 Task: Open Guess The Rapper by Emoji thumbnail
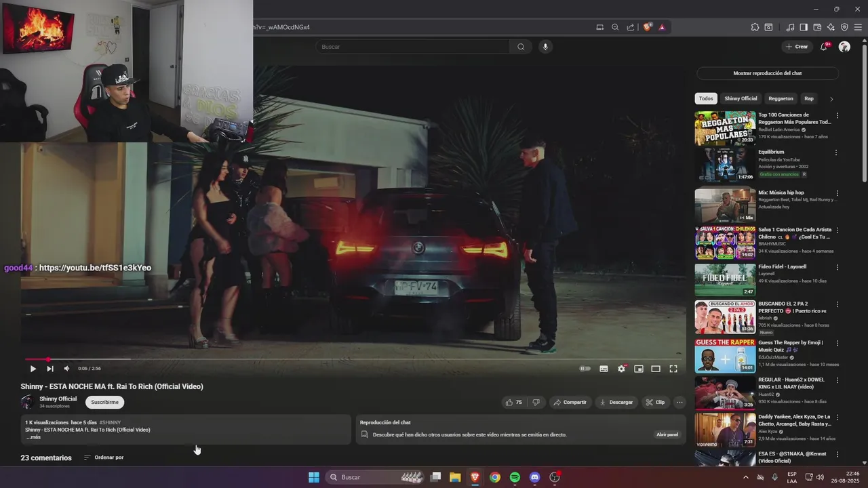725,356
